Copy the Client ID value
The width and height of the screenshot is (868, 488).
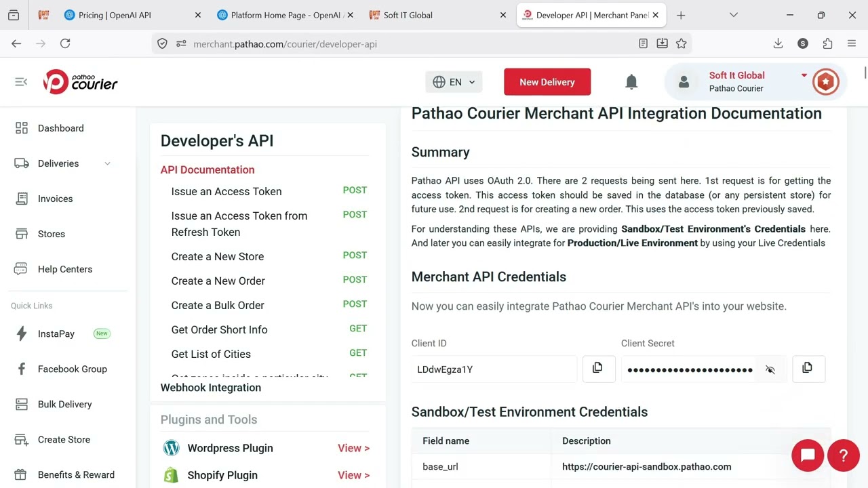click(598, 369)
